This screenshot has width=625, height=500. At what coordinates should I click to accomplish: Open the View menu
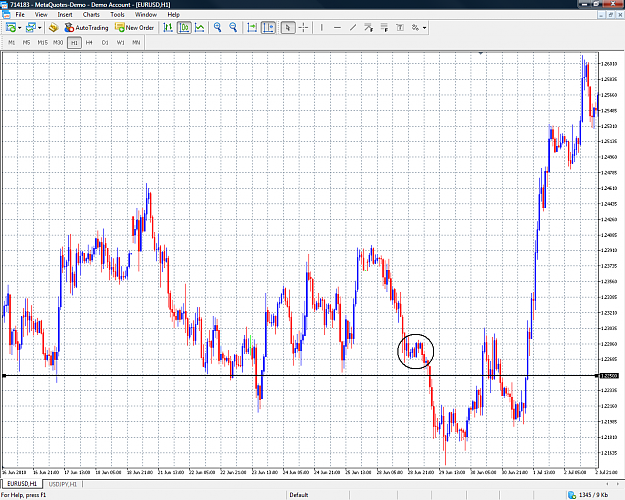pos(41,15)
